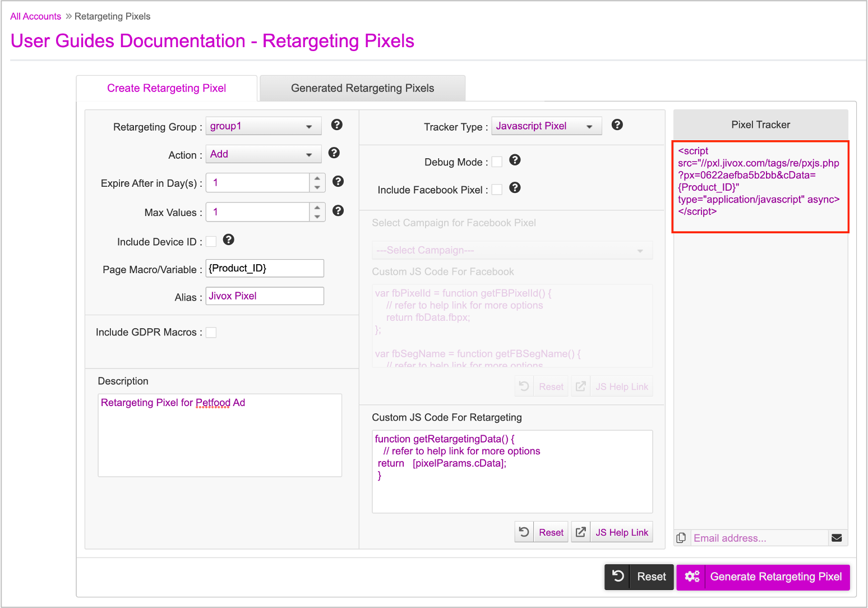
Task: Check Include Facebook Pixel box
Action: click(497, 190)
